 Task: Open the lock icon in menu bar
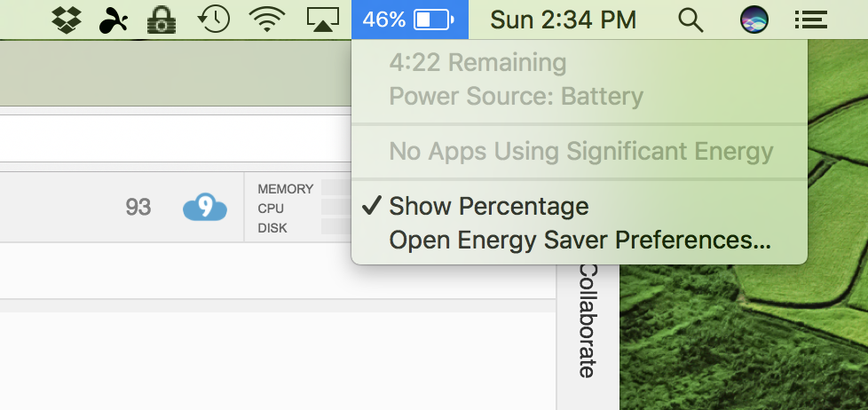(162, 20)
